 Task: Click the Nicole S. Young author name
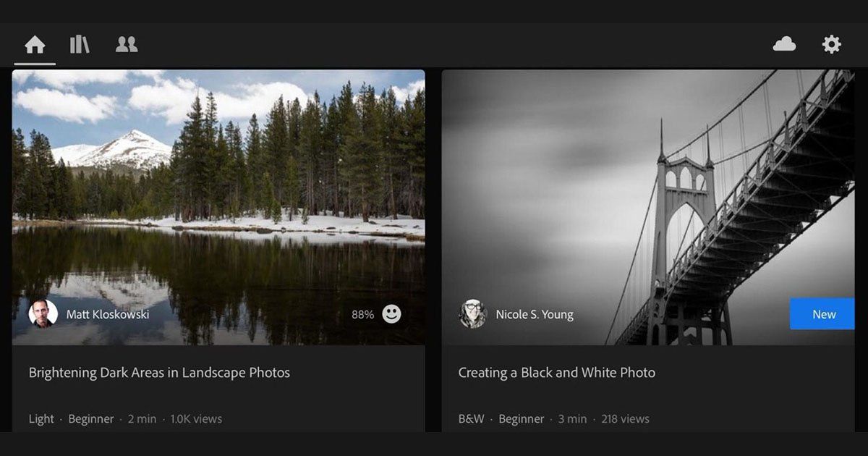[x=535, y=314]
